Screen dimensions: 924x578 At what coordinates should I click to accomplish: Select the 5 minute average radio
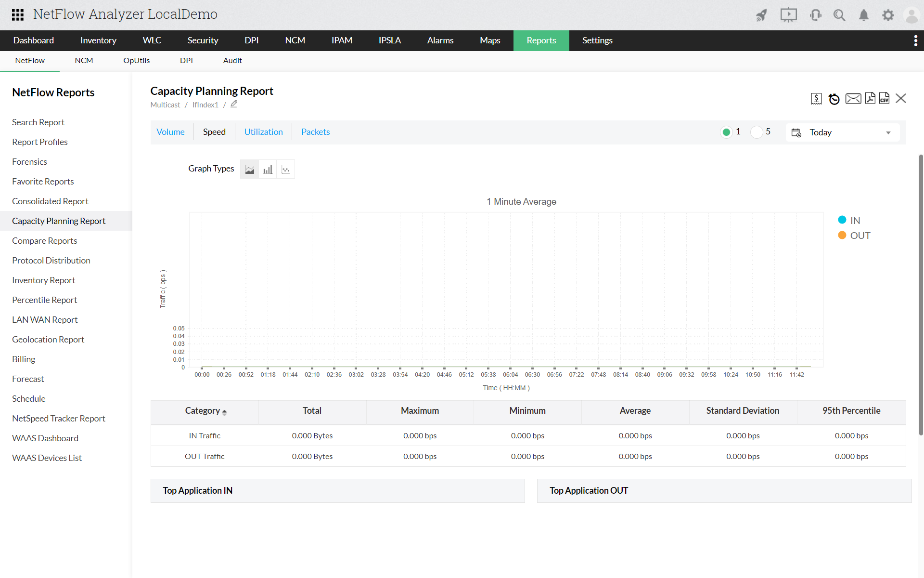coord(757,132)
